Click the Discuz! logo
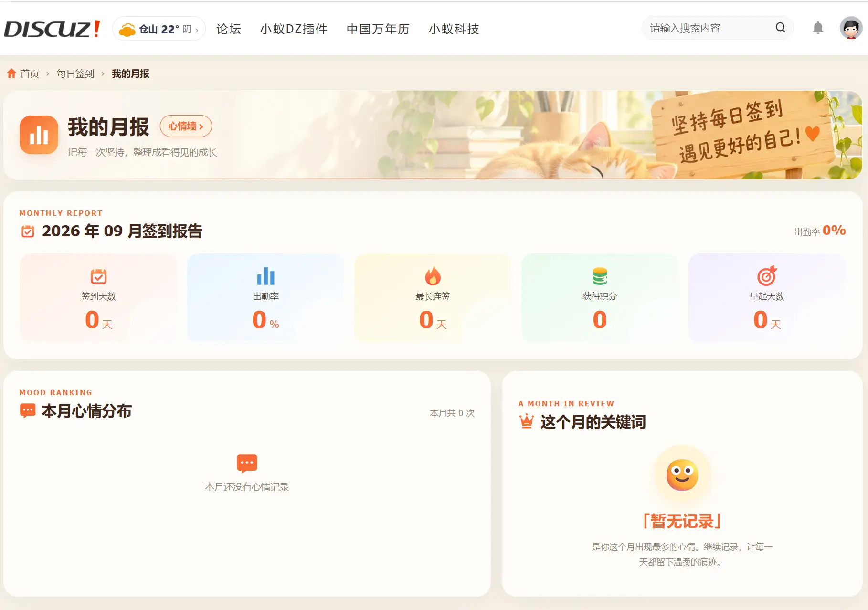Screen dimensions: 868x610 [52, 29]
